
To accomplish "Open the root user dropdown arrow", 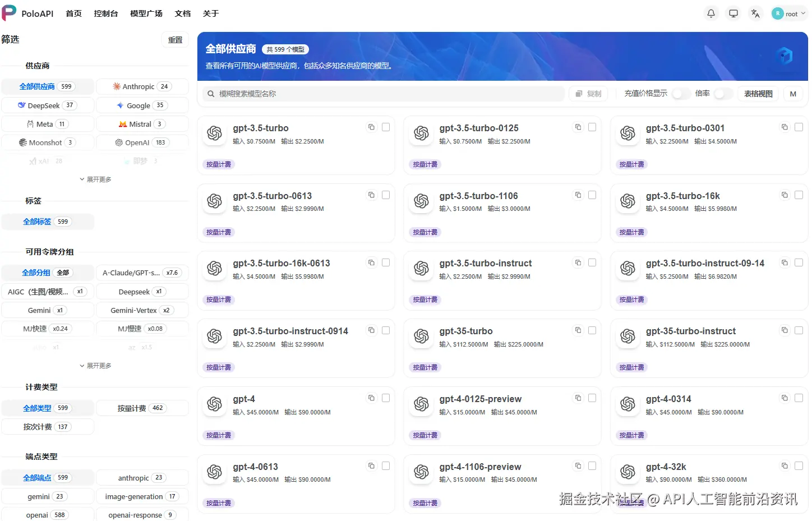I will click(803, 13).
